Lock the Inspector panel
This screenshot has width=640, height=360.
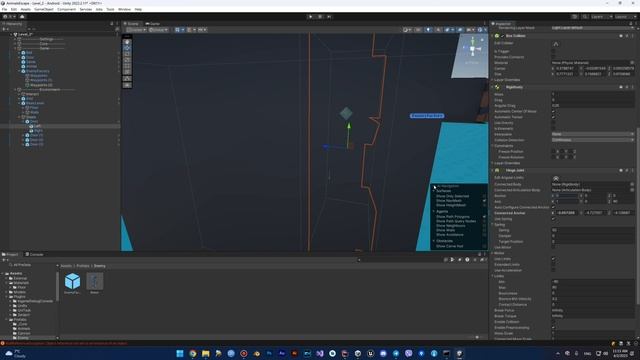631,24
